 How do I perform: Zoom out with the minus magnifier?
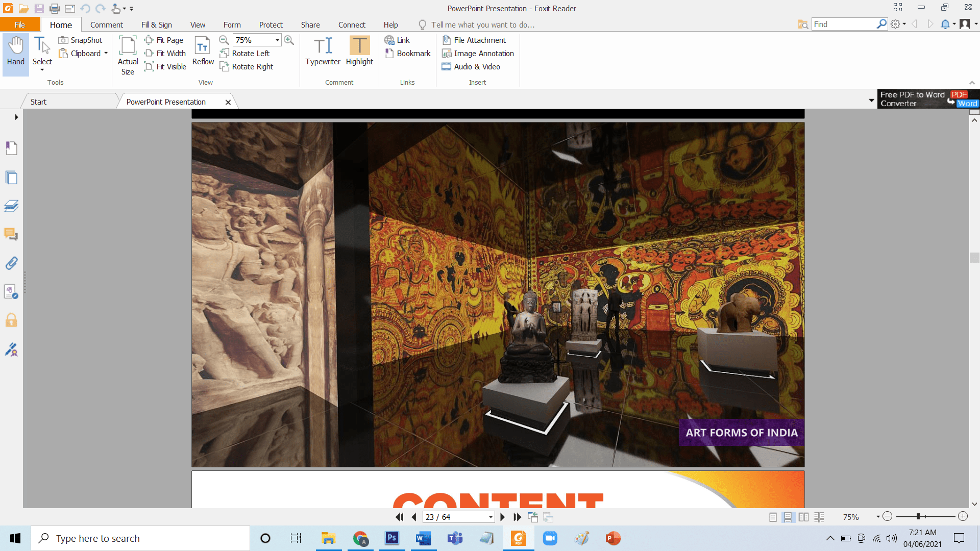(x=224, y=40)
